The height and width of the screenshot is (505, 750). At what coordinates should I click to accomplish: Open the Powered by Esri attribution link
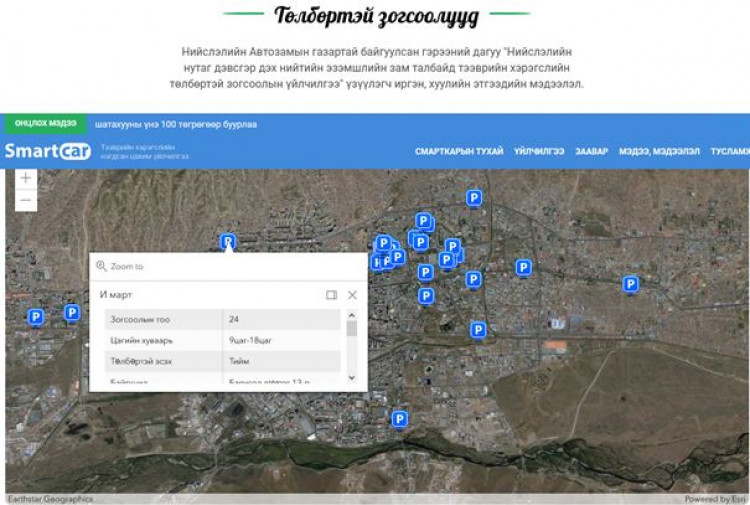(x=714, y=499)
